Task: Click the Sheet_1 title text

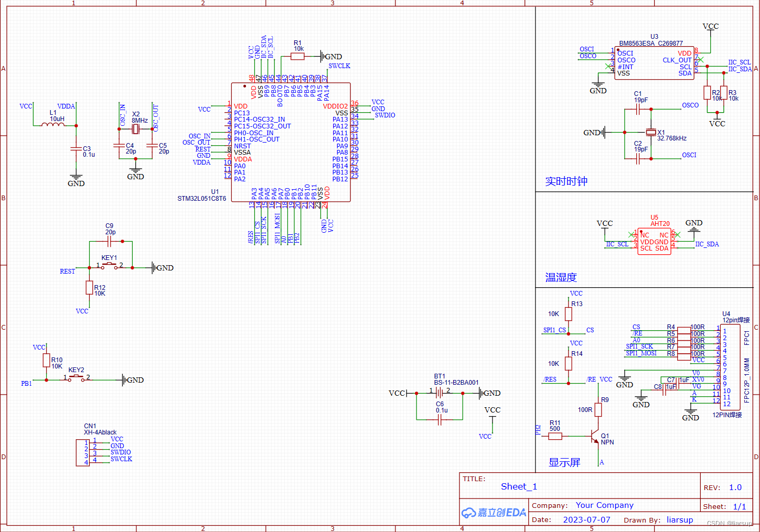Action: pyautogui.click(x=519, y=486)
